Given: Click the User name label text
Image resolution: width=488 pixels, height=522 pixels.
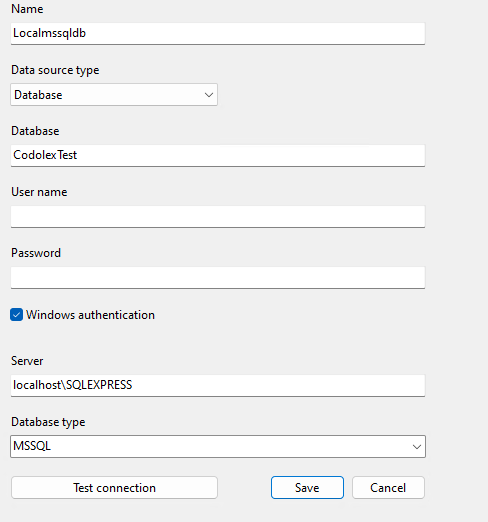Looking at the screenshot, I should (39, 192).
